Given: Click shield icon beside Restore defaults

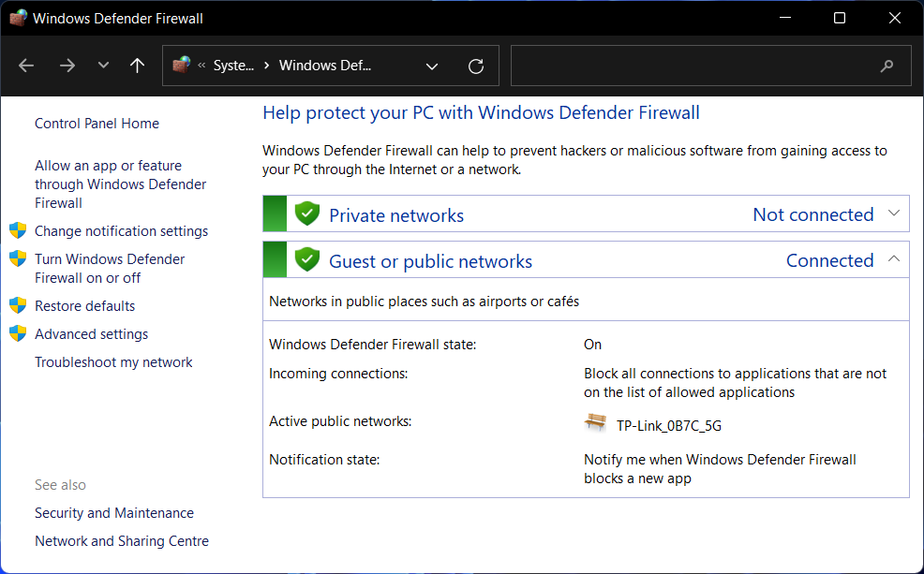Looking at the screenshot, I should [18, 305].
